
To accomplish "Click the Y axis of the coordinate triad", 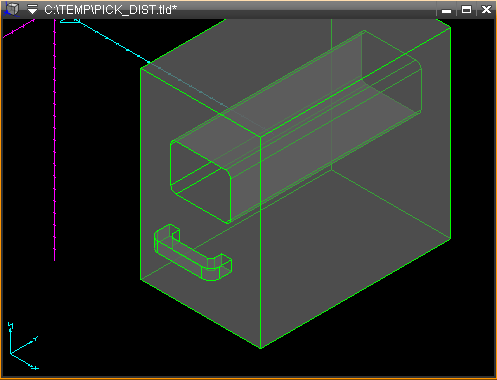I will pos(24,346).
